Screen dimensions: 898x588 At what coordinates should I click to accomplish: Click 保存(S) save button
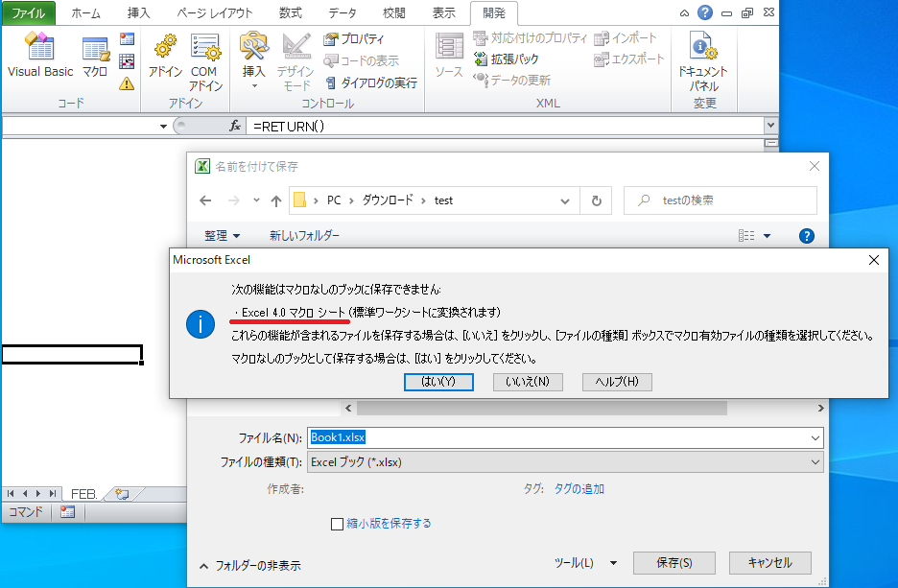[674, 563]
